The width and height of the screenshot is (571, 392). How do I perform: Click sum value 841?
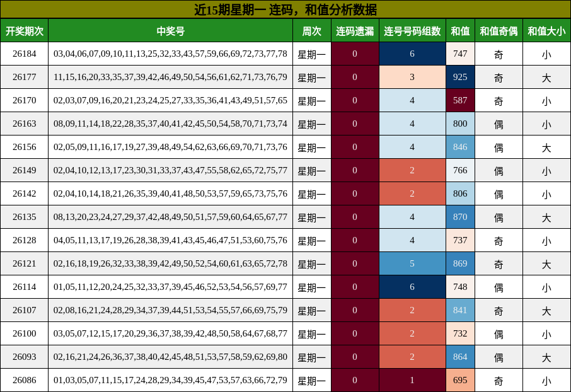coord(460,311)
